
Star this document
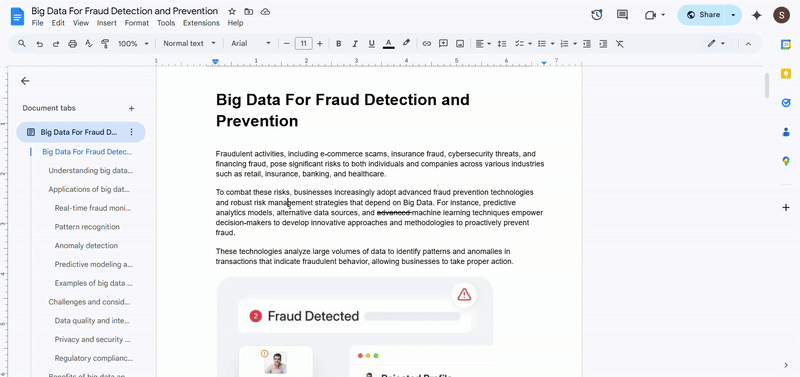point(232,11)
